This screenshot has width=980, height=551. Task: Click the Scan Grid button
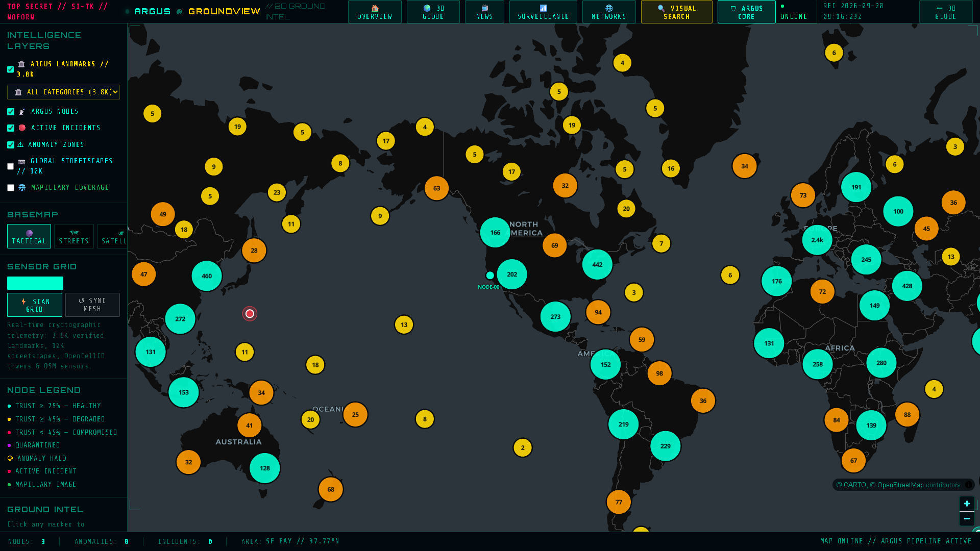35,305
